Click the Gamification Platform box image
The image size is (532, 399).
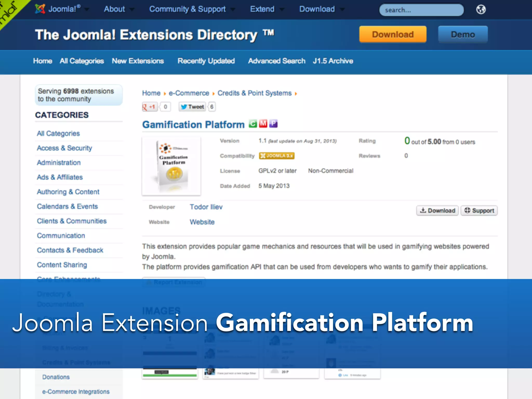(x=171, y=166)
